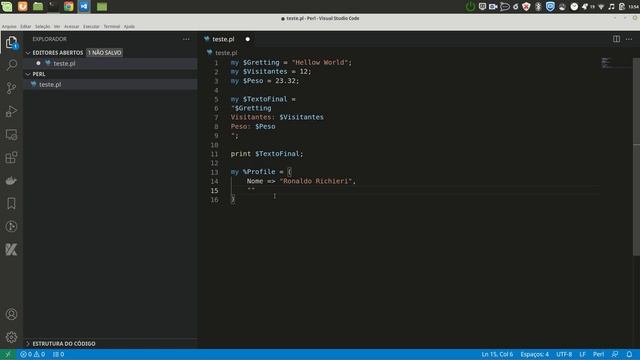Click the ports indicator in status bar

tap(58, 354)
